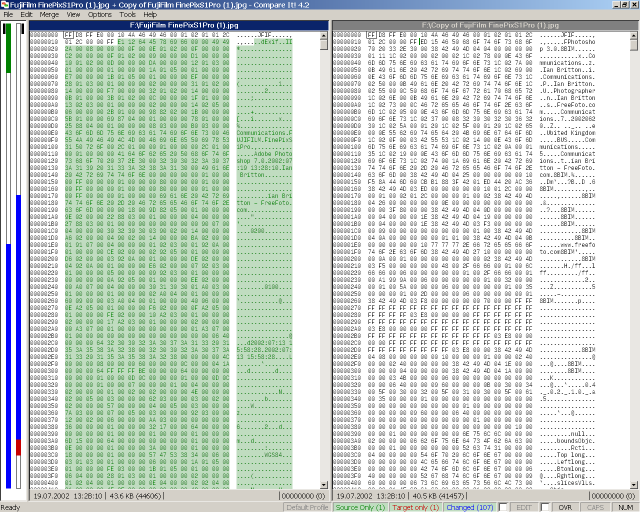
Task: Open the Options menu
Action: [x=100, y=15]
